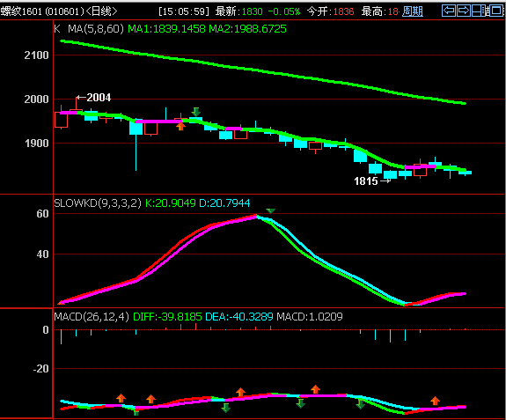506x420 pixels.
Task: Click the 1815 low price annotation
Action: pos(366,181)
